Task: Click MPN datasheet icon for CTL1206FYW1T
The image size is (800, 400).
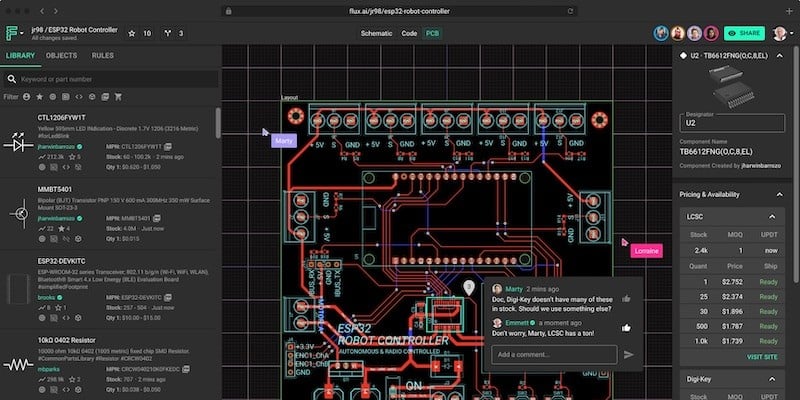Action: point(168,146)
